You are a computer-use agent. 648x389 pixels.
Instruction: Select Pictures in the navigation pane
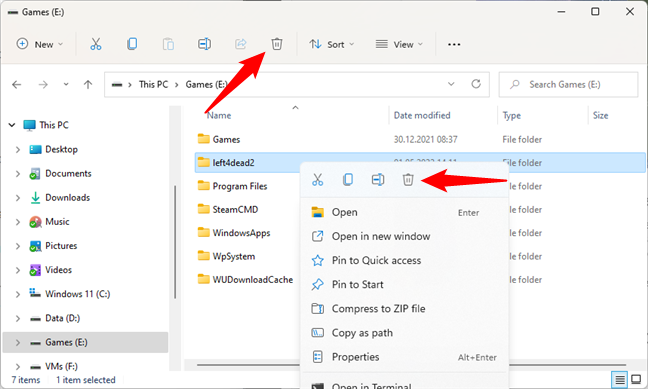[x=61, y=246]
